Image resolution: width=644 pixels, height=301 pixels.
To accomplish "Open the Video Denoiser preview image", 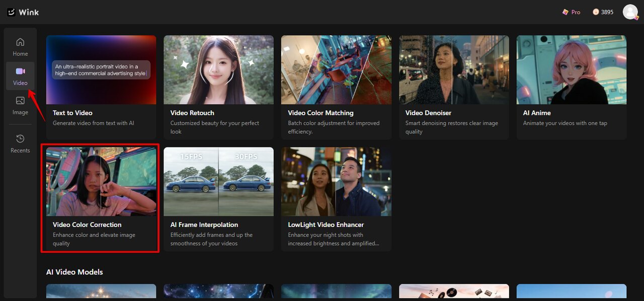I will (x=454, y=69).
